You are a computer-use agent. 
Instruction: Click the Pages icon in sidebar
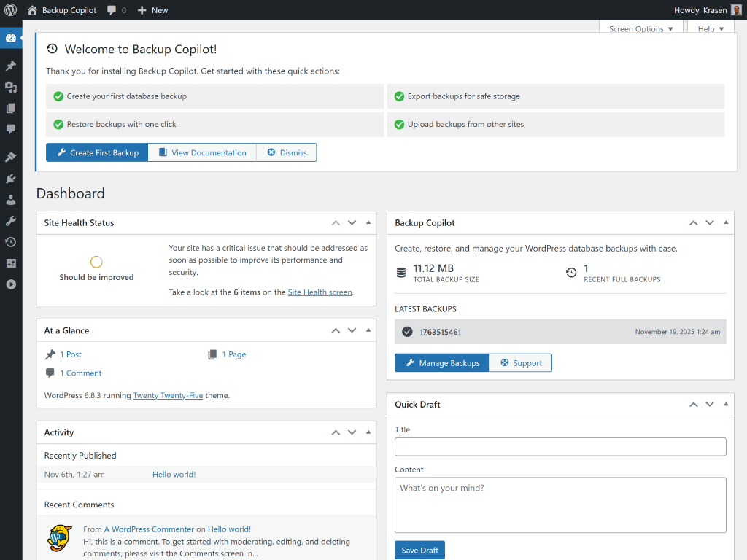11,108
